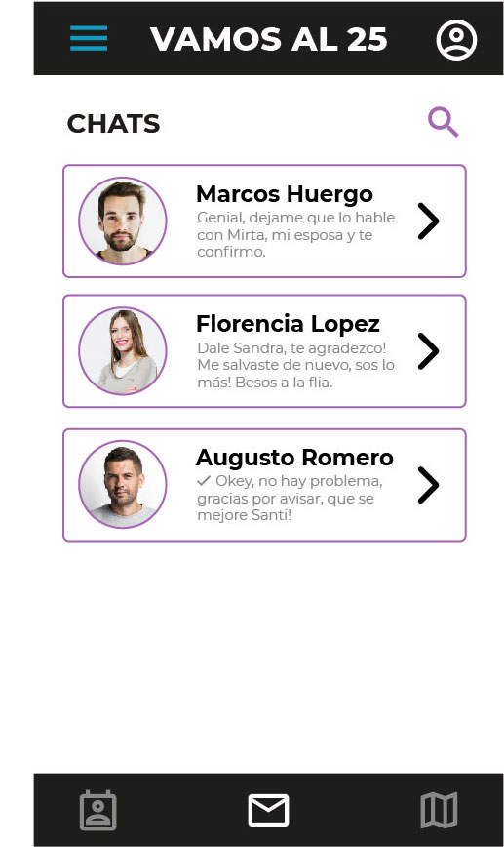
Task: Tap the purple search magnifier icon
Action: click(x=443, y=122)
